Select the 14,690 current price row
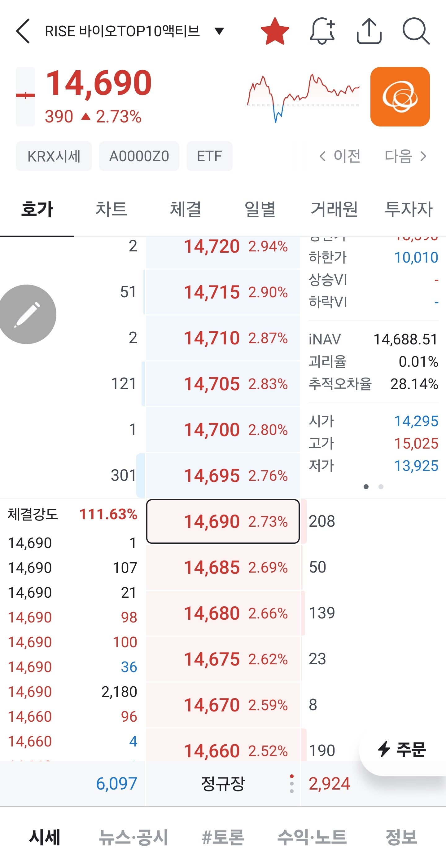446x868 pixels. click(x=223, y=521)
